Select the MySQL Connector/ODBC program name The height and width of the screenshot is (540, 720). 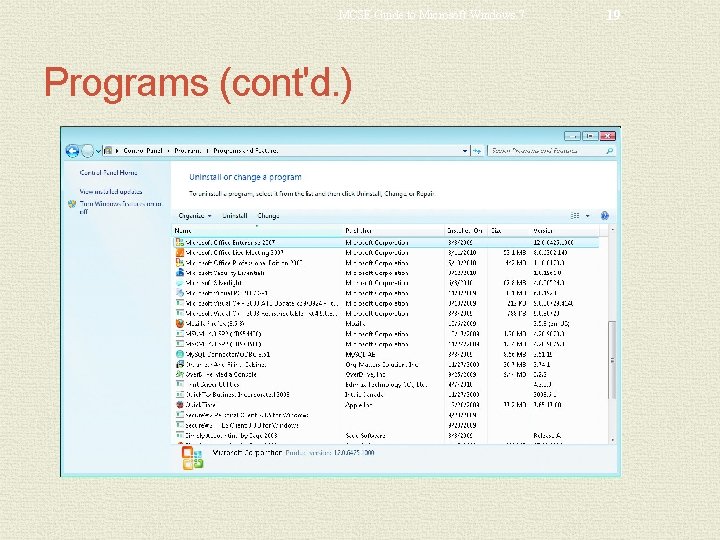point(228,354)
